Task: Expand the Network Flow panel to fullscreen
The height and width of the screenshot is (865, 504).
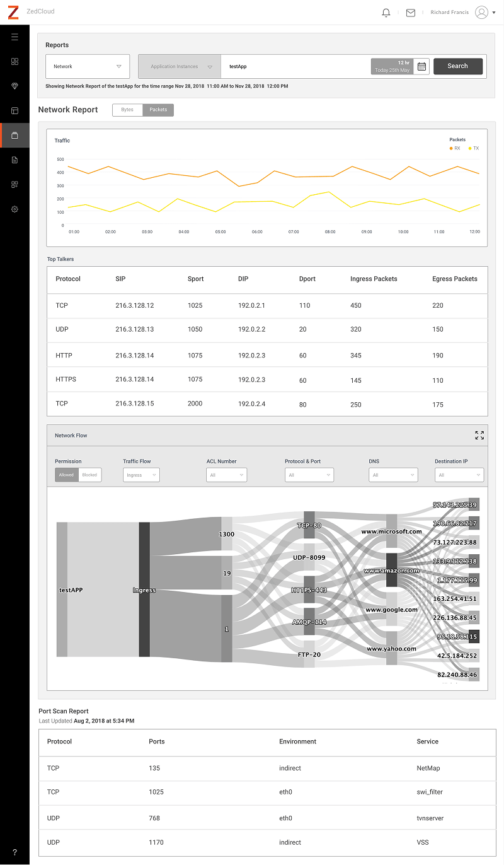Action: click(479, 435)
